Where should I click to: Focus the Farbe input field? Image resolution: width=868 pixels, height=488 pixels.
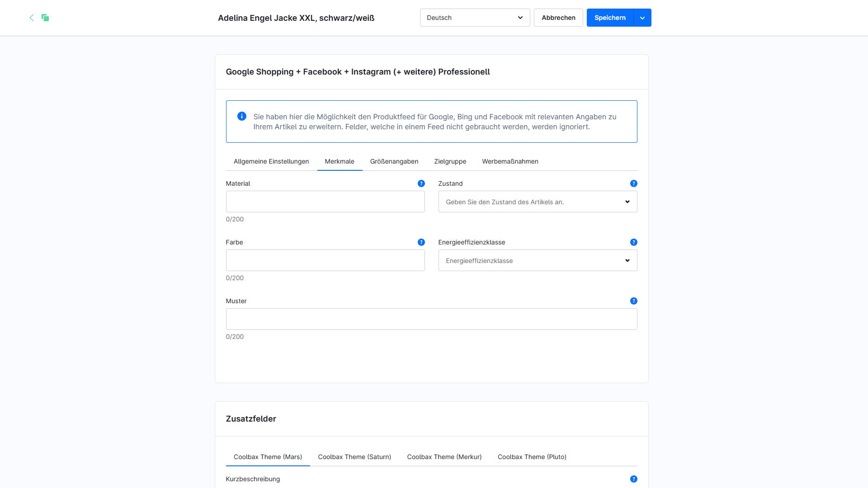pos(325,260)
